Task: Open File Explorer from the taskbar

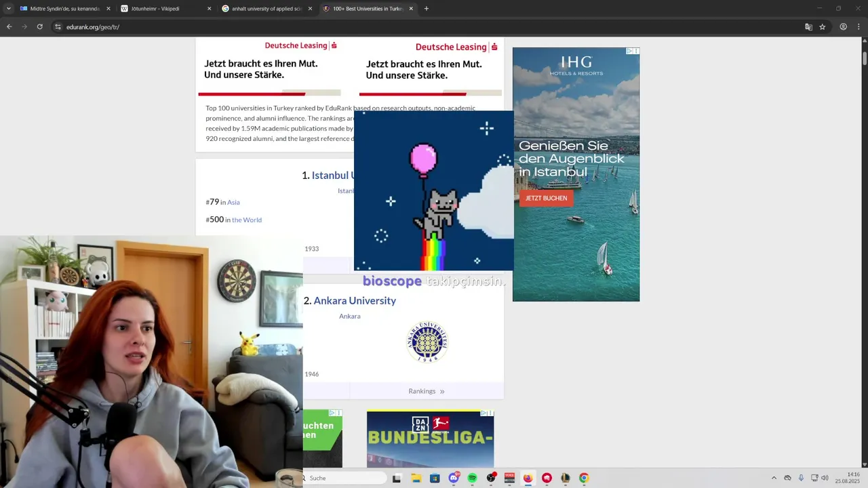Action: pos(416,478)
